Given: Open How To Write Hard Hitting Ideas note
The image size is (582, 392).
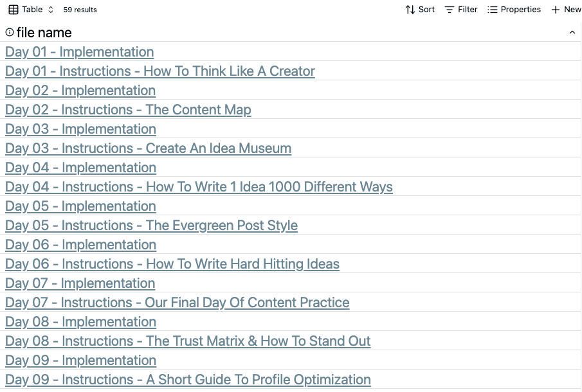Looking at the screenshot, I should pyautogui.click(x=172, y=264).
